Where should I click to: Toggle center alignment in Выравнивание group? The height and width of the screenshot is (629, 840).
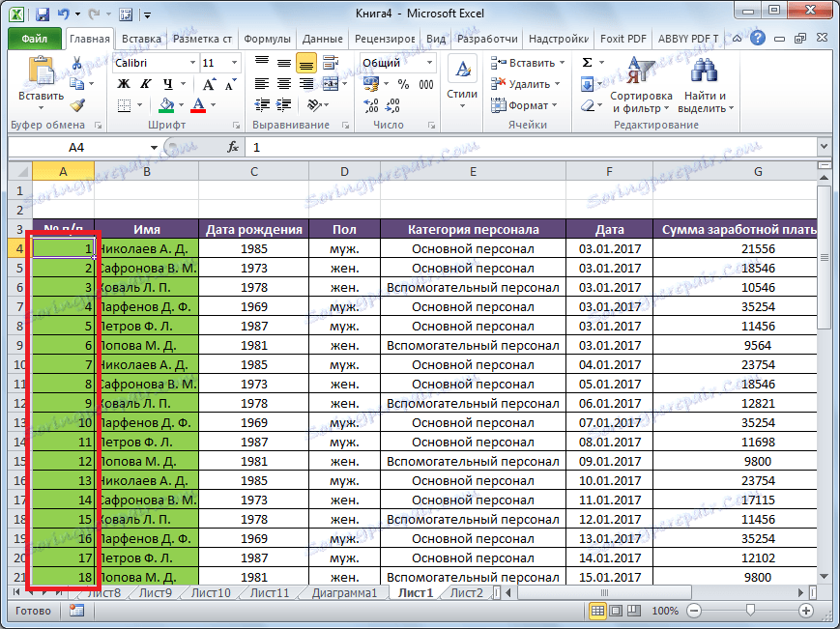coord(282,82)
